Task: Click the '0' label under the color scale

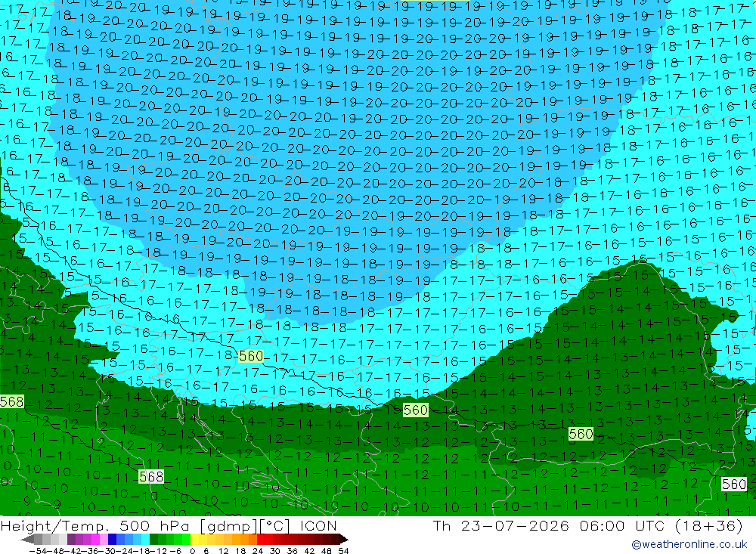Action: (x=192, y=551)
